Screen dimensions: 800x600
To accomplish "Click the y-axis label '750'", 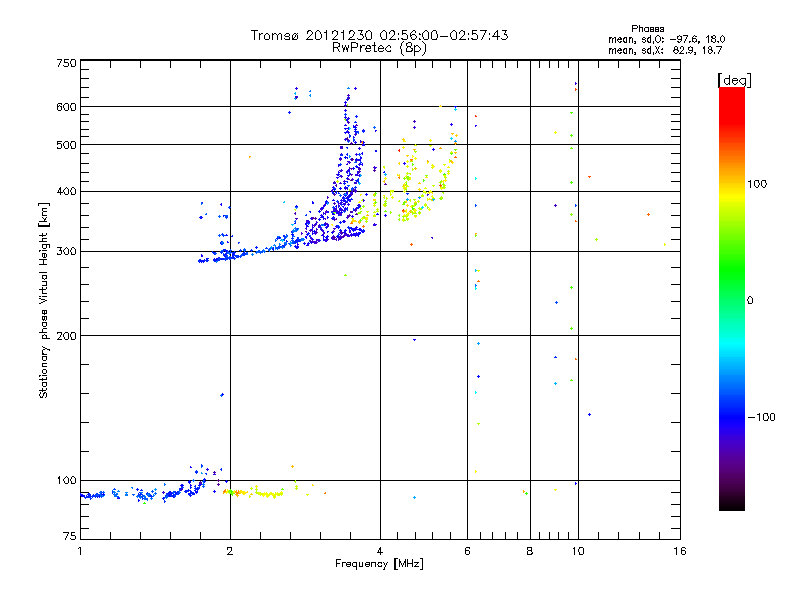I will coord(66,63).
